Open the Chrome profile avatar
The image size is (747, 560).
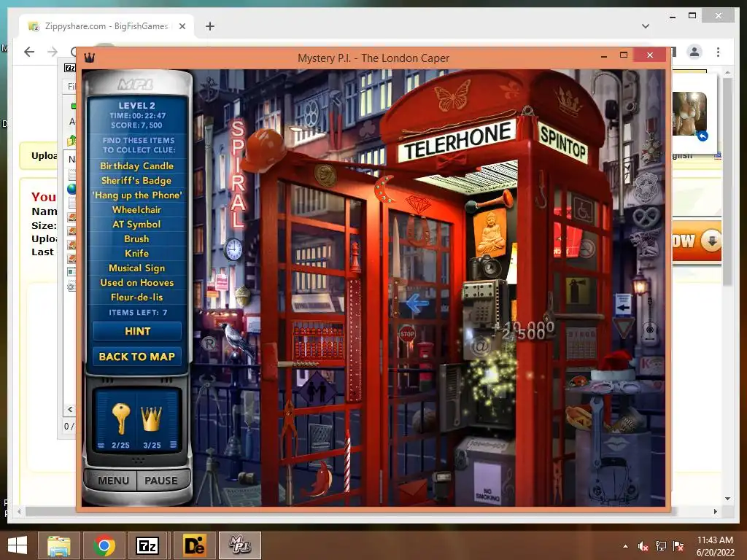point(694,52)
